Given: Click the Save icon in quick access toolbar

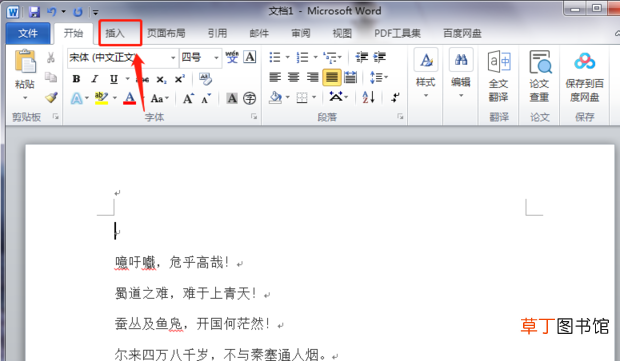Looking at the screenshot, I should click(34, 12).
